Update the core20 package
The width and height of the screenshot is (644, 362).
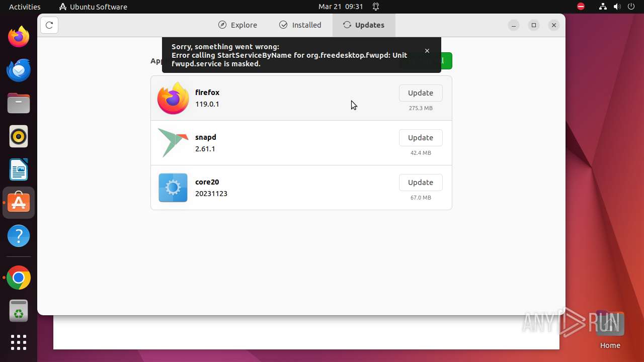pos(421,183)
